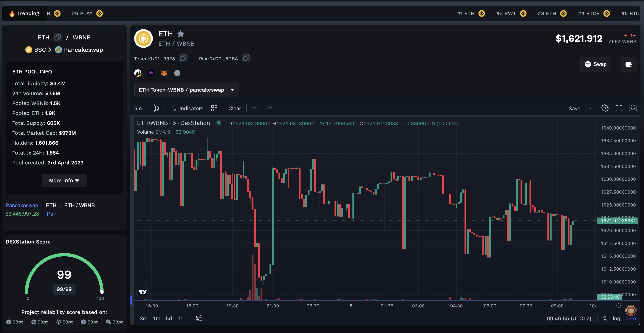This screenshot has width=644, height=333.
Task: Add ETH to favorites star
Action: (x=180, y=34)
